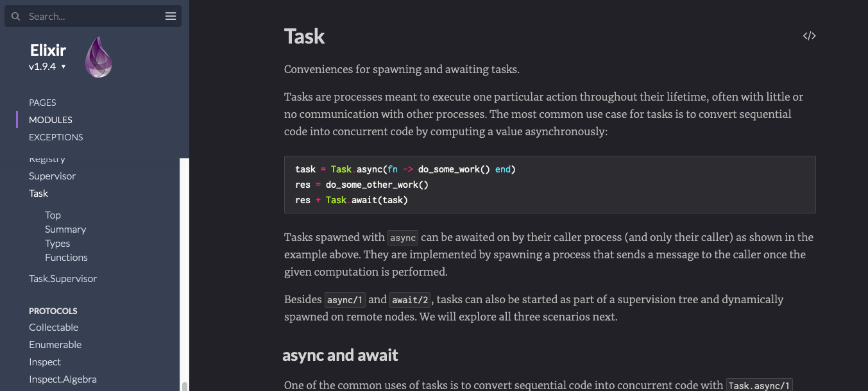Click the Elixir purple drop logo
The image size is (868, 391).
(x=99, y=58)
